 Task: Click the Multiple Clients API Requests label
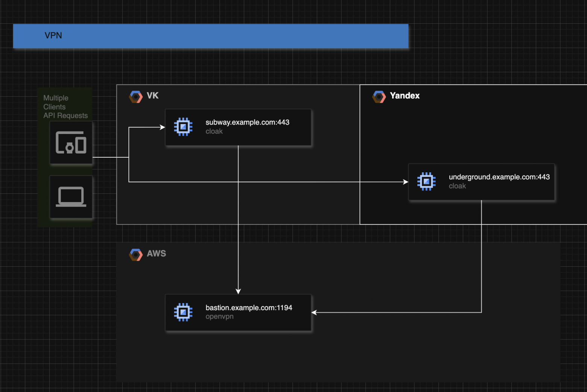(x=65, y=106)
